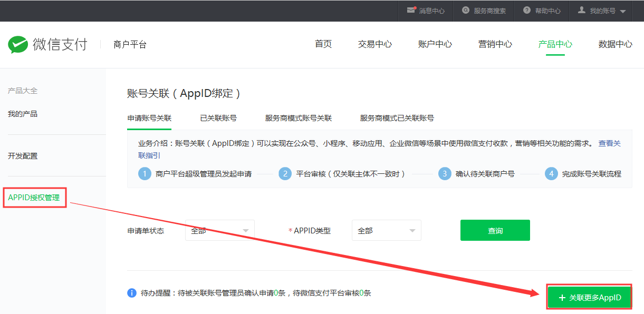Image resolution: width=644 pixels, height=314 pixels.
Task: Select 开发配置 in the left sidebar
Action: 23,156
